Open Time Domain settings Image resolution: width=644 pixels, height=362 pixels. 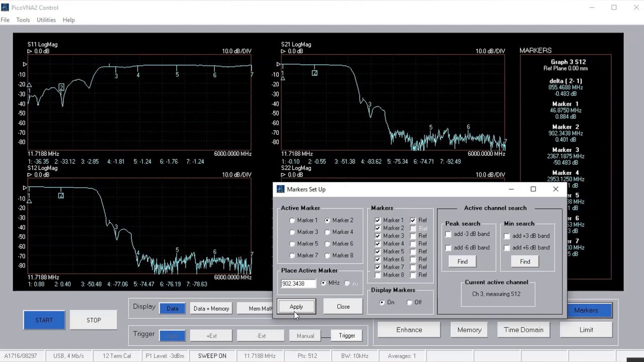click(524, 330)
